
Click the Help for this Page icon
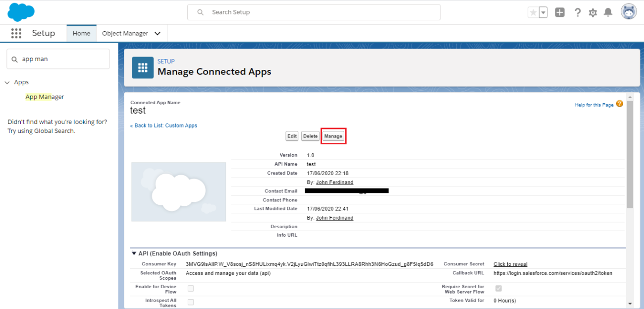click(x=620, y=104)
